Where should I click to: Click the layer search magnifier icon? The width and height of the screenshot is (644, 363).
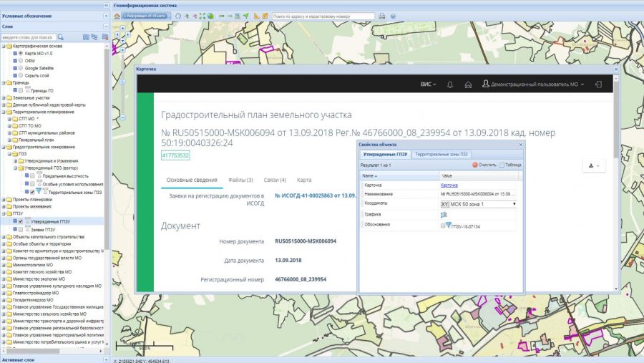coord(60,37)
